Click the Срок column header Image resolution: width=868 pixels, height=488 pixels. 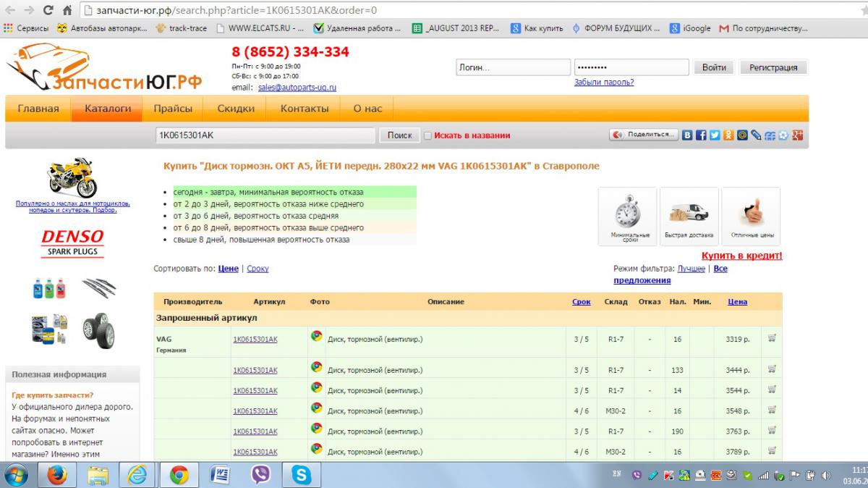(x=582, y=302)
